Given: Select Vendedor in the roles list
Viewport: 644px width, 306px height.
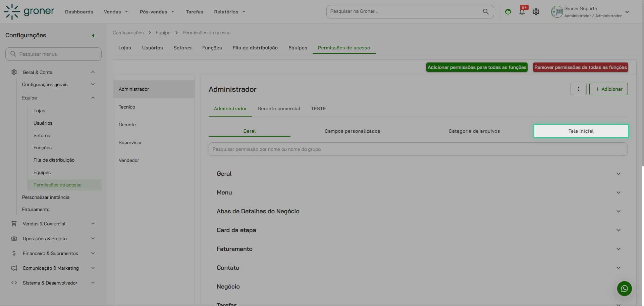Looking at the screenshot, I should pos(129,160).
